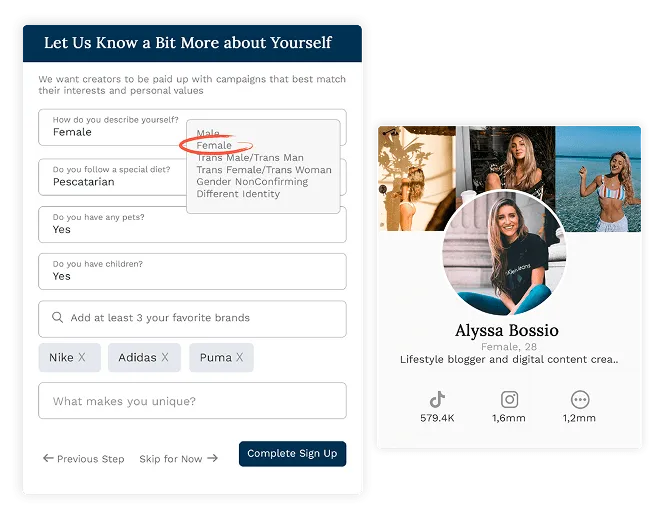652x510 pixels.
Task: Click the 579.4K TikTok follower count
Action: click(437, 418)
